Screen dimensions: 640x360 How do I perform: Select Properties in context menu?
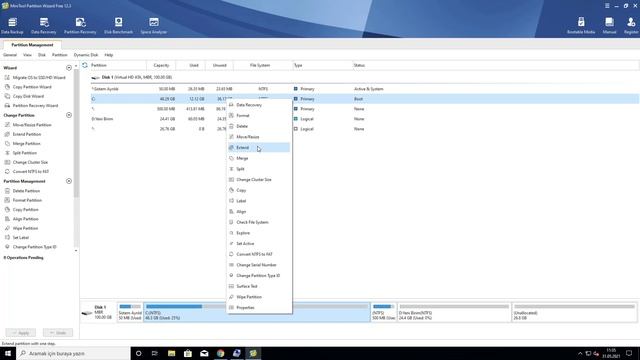(x=259, y=307)
